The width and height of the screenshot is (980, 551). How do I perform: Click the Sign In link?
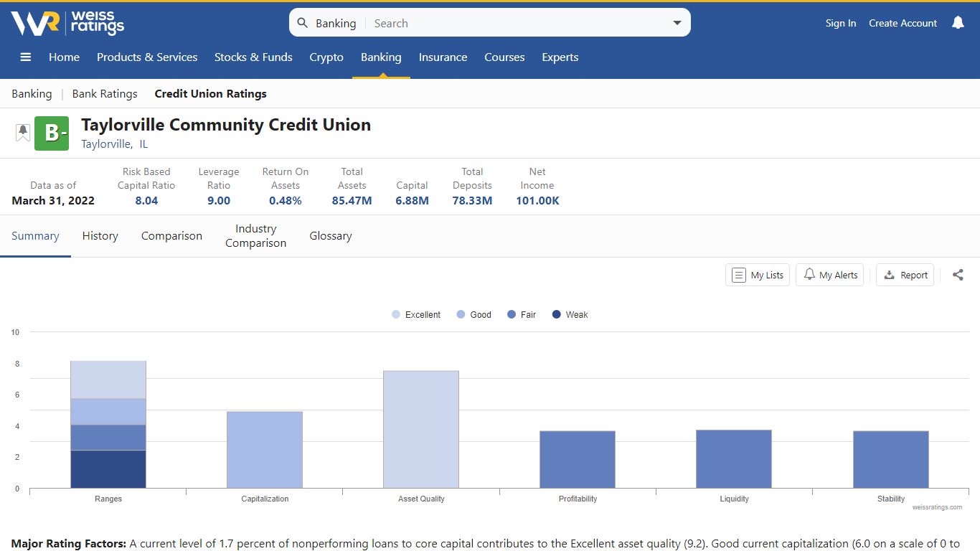pos(841,23)
